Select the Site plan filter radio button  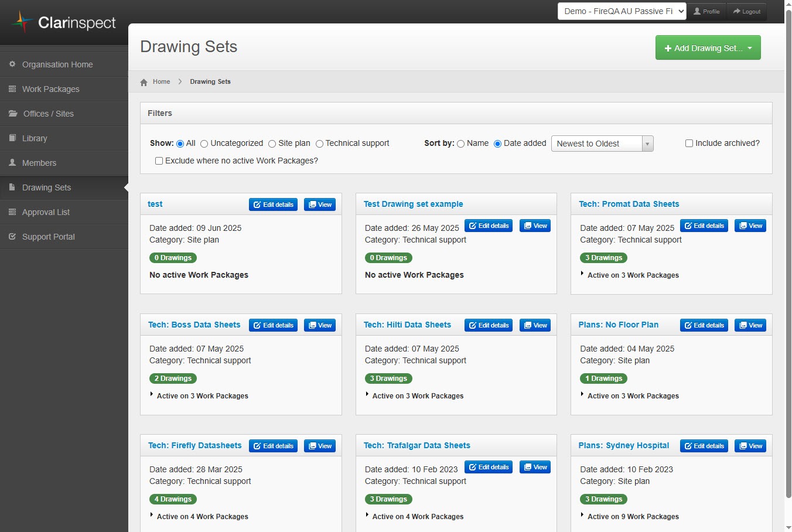[x=272, y=144]
